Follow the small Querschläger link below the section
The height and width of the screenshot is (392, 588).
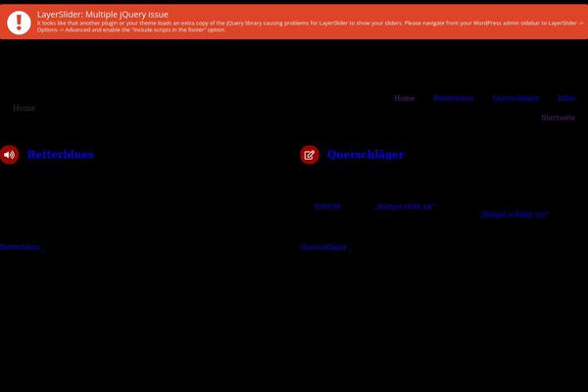(x=323, y=247)
